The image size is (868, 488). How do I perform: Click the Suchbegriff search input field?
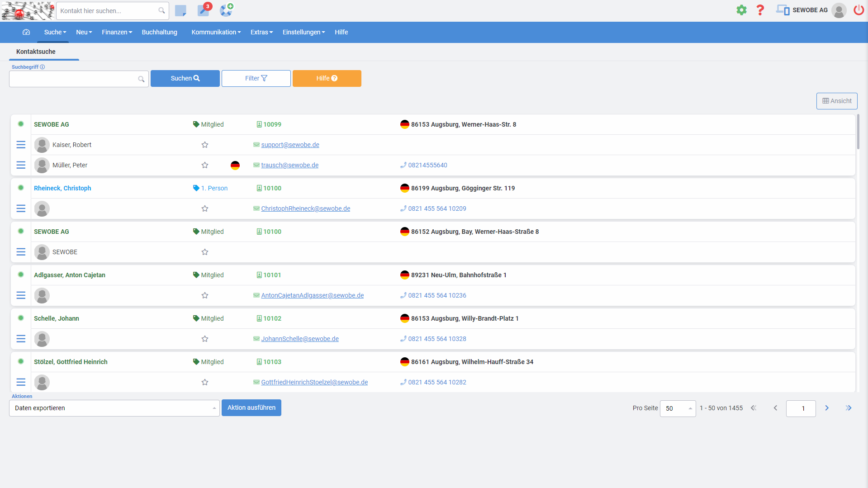(x=79, y=79)
